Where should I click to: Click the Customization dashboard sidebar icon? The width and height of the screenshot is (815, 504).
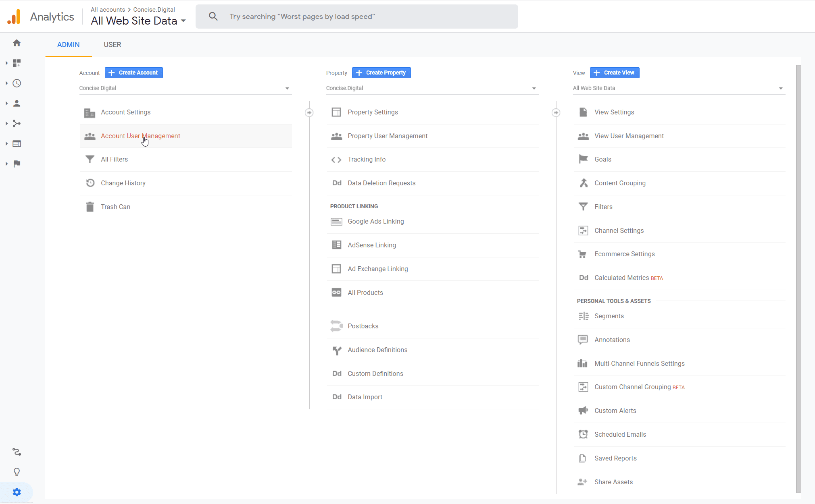pos(17,63)
